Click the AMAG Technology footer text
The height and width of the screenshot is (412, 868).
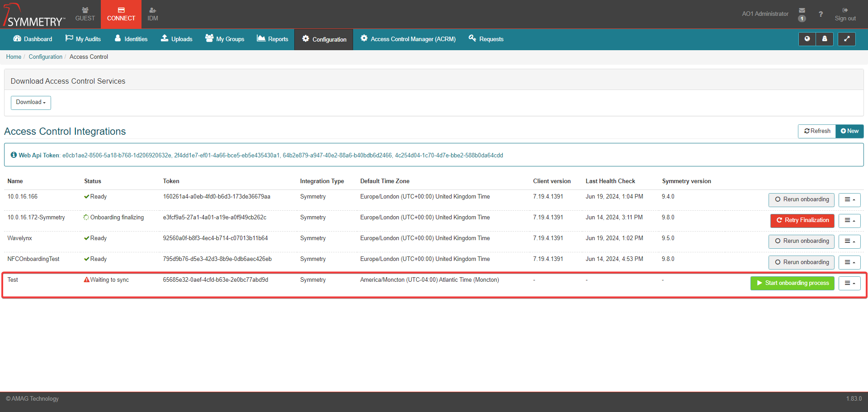32,399
